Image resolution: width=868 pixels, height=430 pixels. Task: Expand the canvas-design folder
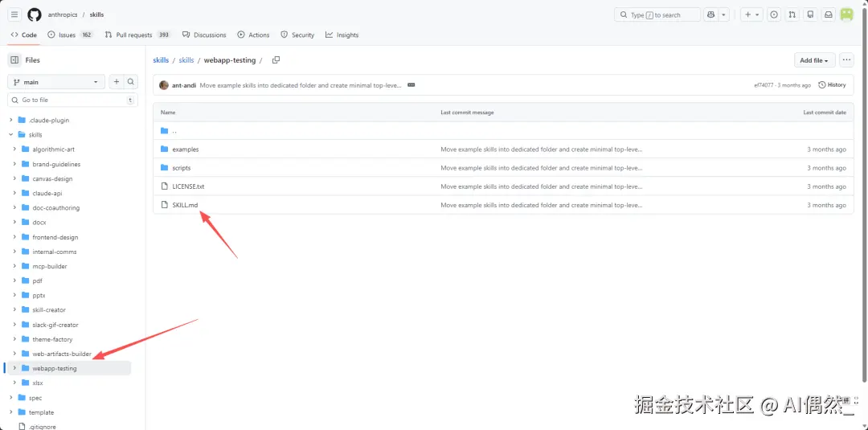coord(15,178)
